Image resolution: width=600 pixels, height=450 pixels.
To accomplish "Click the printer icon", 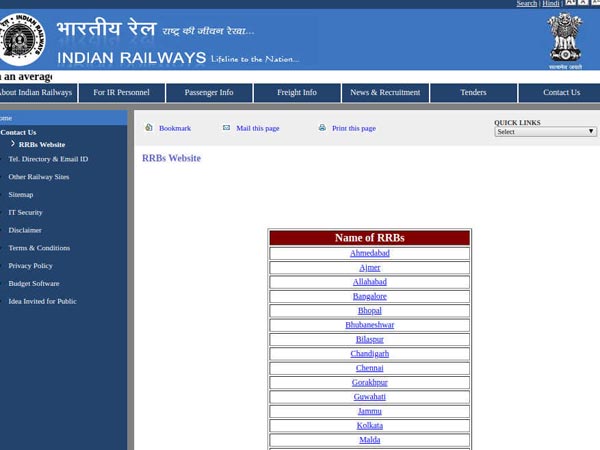I will [x=322, y=127].
